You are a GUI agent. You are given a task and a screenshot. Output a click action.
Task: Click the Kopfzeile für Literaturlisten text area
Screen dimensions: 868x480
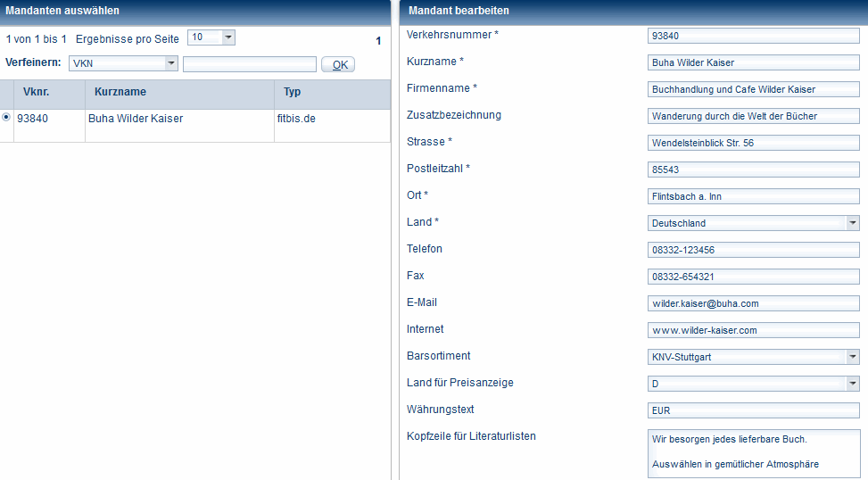pyautogui.click(x=753, y=452)
